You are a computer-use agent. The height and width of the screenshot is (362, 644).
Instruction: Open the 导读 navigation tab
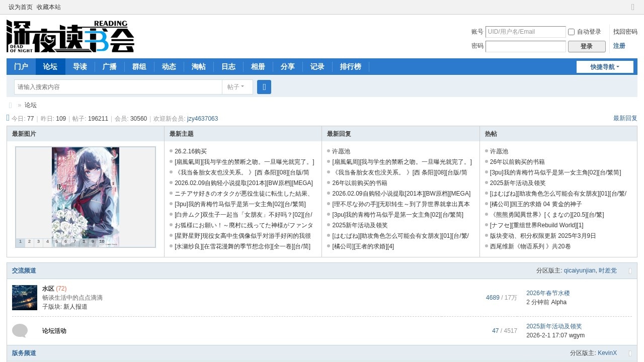pos(80,67)
